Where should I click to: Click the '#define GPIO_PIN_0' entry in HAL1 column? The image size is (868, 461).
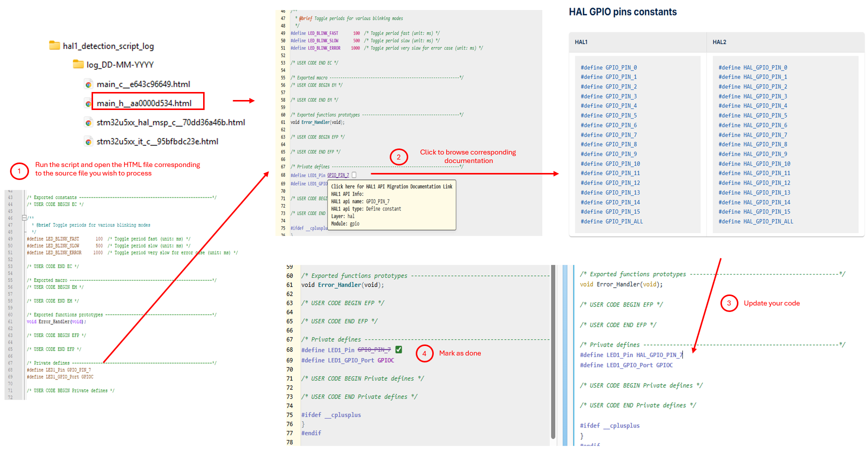(x=609, y=67)
